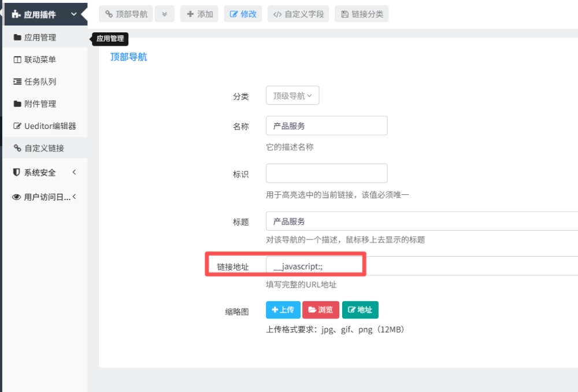This screenshot has height=392, width=578.
Task: Click the green 地址 button
Action: coord(360,310)
